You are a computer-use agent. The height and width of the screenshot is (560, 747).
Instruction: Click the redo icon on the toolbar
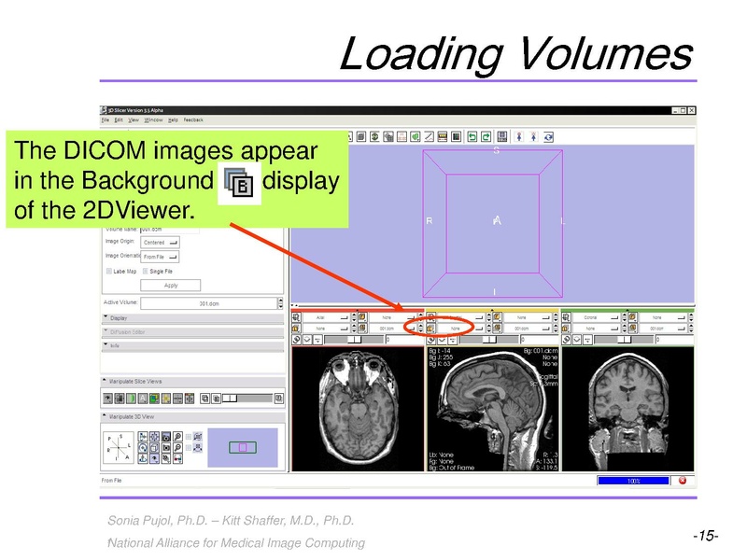tap(486, 135)
